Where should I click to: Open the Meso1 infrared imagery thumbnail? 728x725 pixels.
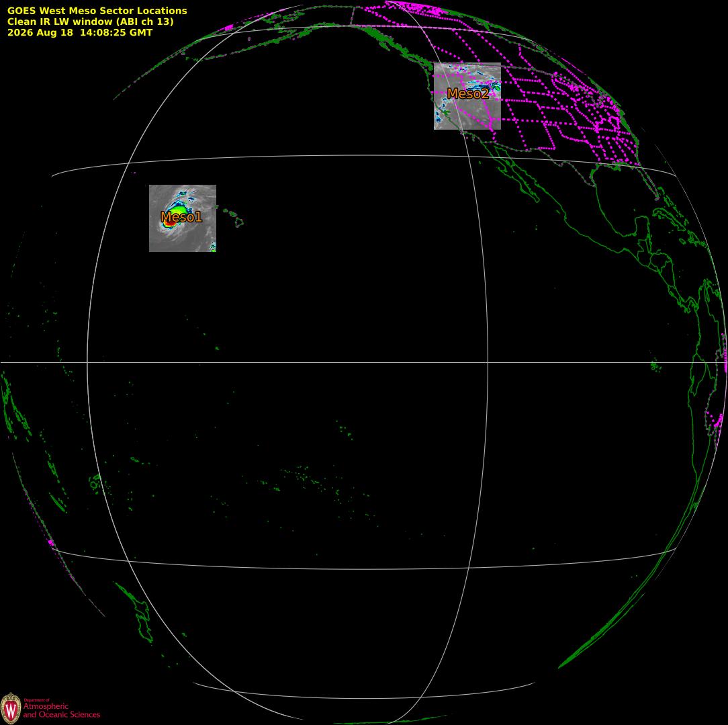[183, 218]
